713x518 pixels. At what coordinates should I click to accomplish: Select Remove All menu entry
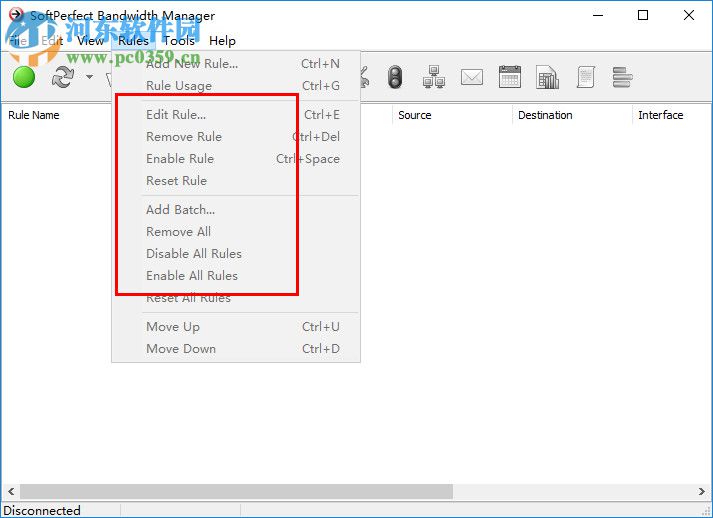[x=236, y=231]
